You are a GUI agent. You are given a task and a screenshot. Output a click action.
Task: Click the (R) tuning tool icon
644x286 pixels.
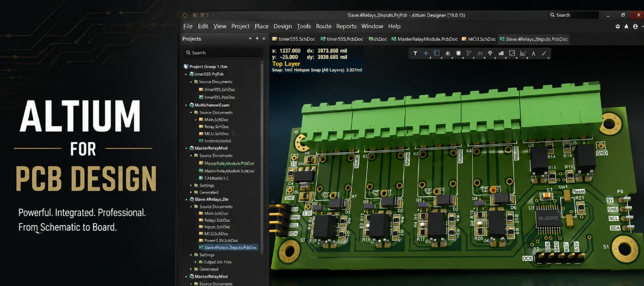tap(480, 53)
